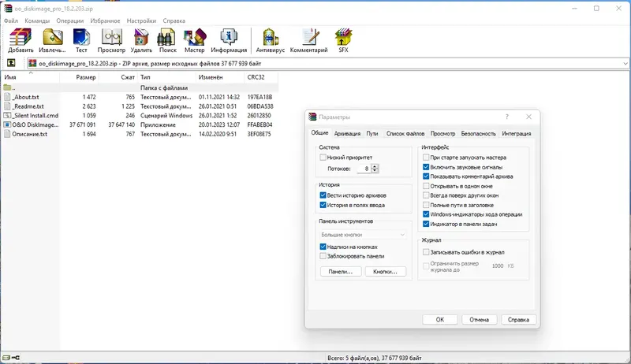
Task: Switch to the Безопасность tab
Action: (479, 133)
